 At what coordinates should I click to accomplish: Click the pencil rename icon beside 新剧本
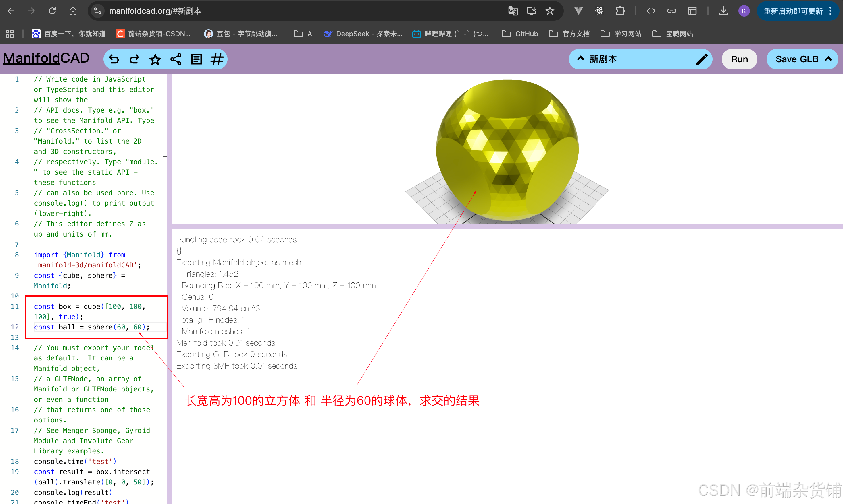pos(702,59)
